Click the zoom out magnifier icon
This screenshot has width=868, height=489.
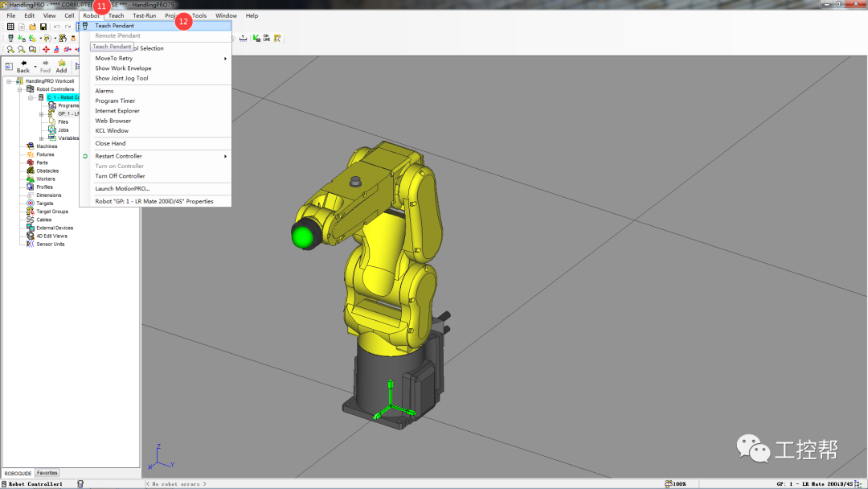click(x=21, y=49)
